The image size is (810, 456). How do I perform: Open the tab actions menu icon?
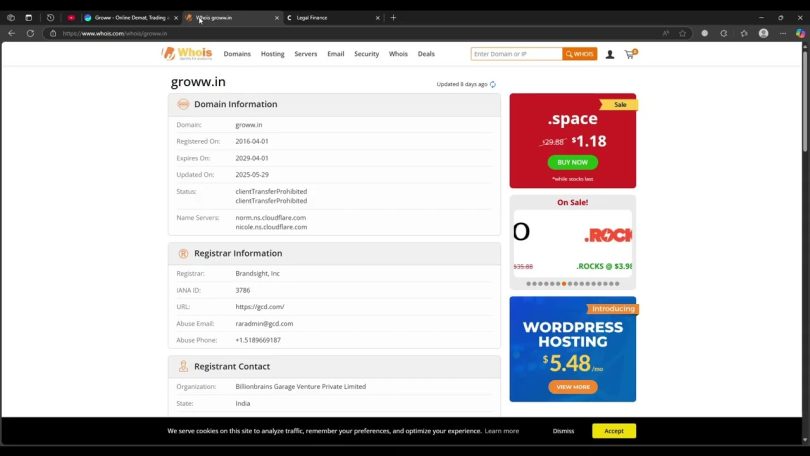pyautogui.click(x=28, y=18)
